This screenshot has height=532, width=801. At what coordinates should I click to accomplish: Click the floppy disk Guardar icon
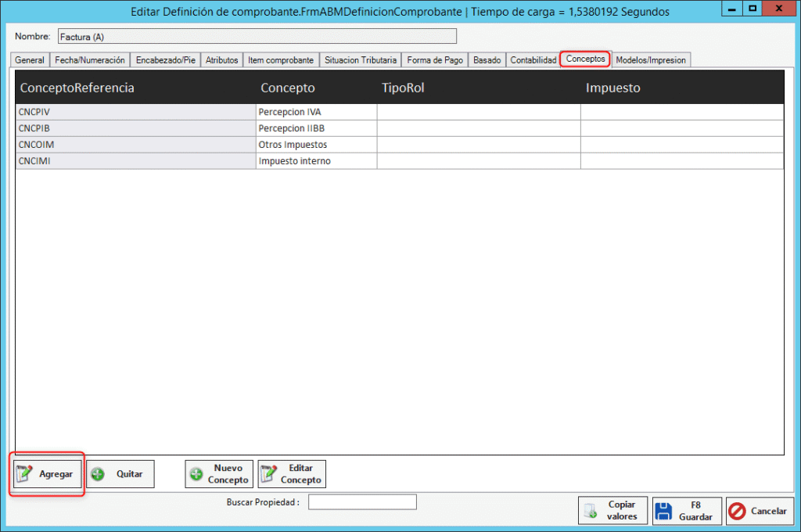(x=664, y=511)
